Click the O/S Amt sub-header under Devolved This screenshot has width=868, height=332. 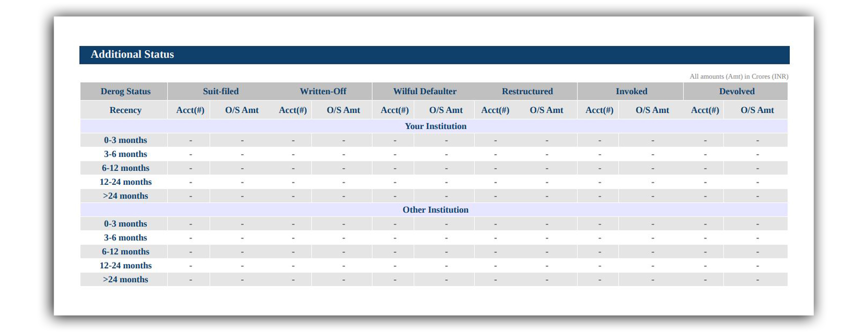tap(757, 110)
